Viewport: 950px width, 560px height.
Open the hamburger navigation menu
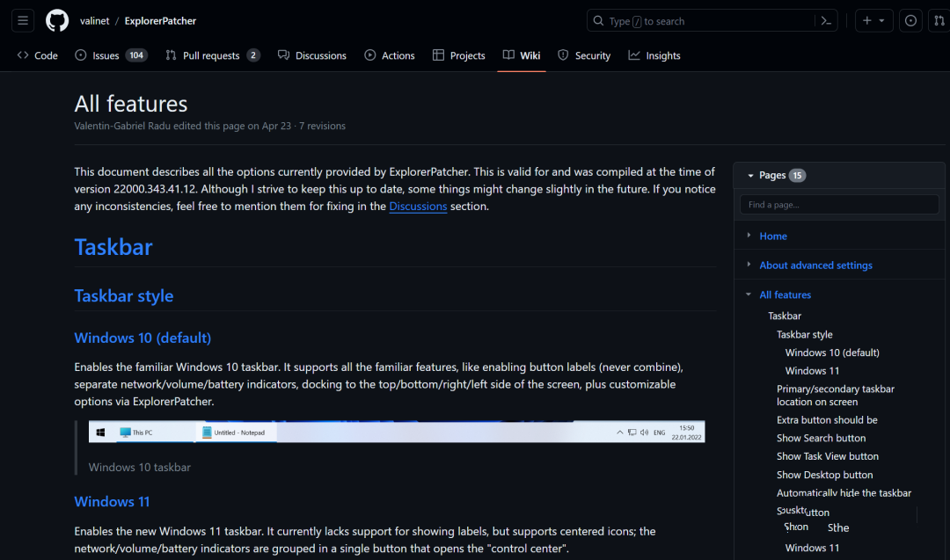22,20
